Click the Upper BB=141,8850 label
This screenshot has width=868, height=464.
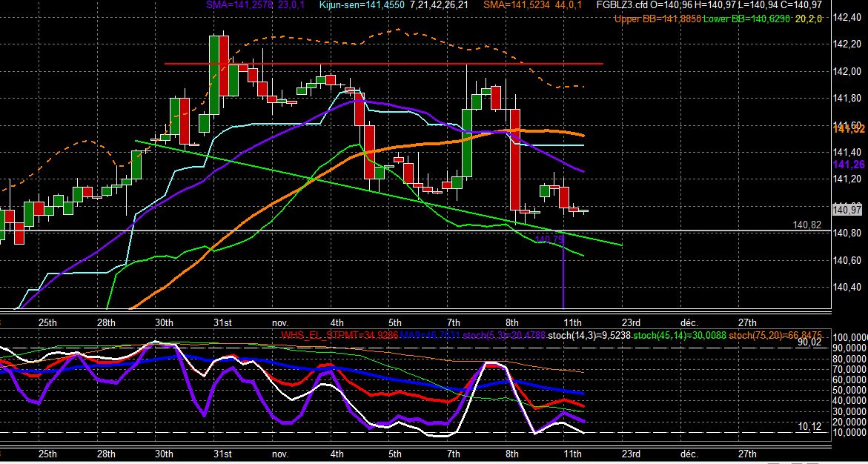click(x=657, y=19)
